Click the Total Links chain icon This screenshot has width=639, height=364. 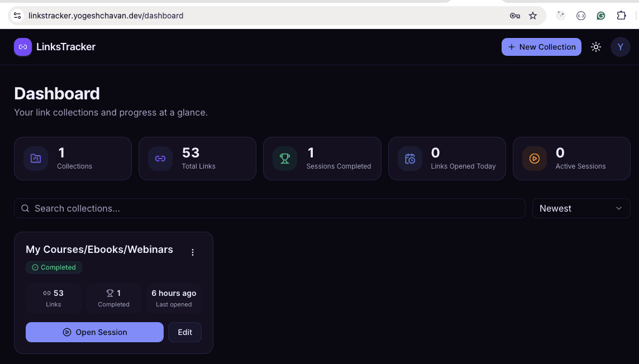point(160,159)
